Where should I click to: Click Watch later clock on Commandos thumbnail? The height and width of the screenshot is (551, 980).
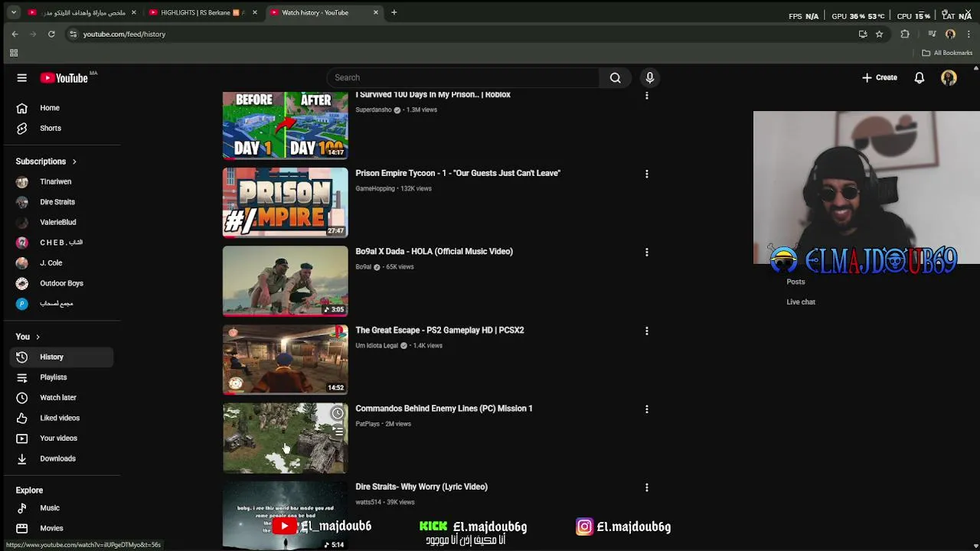pyautogui.click(x=338, y=413)
